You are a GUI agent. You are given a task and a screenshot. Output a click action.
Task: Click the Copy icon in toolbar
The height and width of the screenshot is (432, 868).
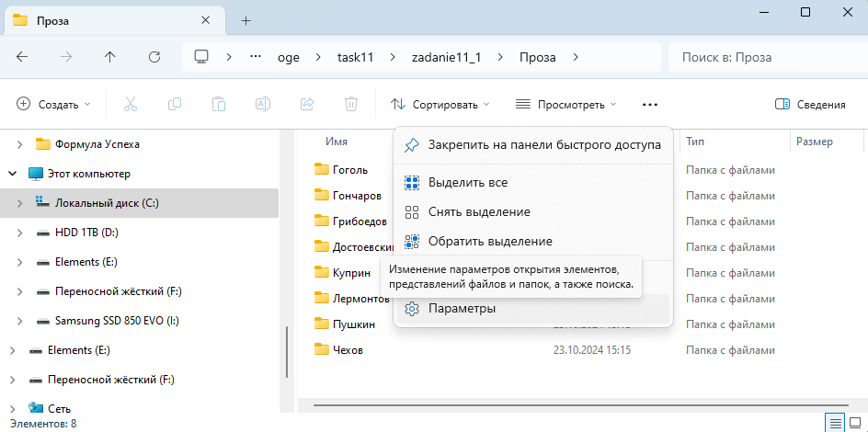tap(175, 104)
